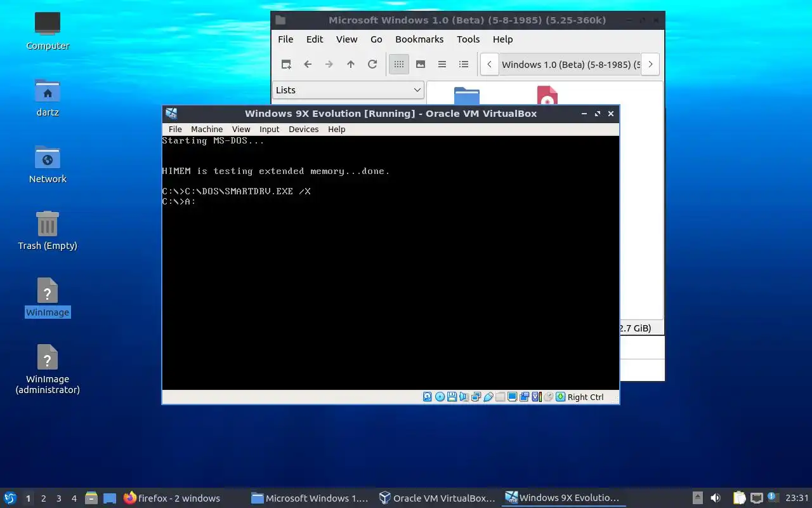Click the USB devices indicator in VirtualBox status bar

click(x=488, y=397)
